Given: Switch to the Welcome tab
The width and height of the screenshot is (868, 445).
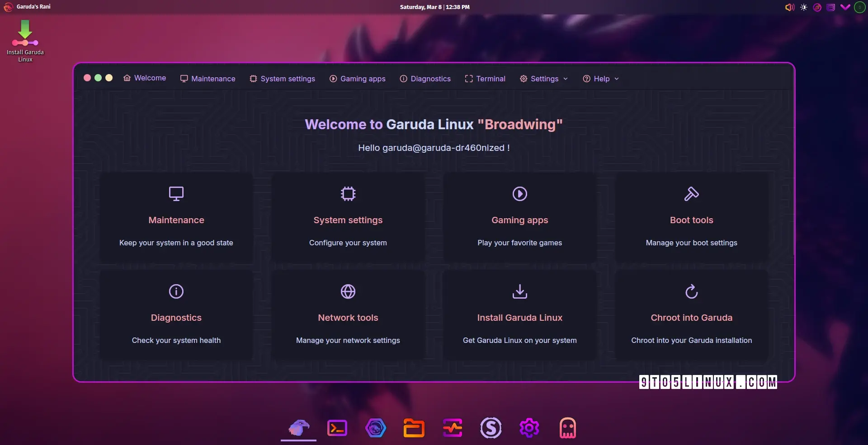Looking at the screenshot, I should (145, 78).
